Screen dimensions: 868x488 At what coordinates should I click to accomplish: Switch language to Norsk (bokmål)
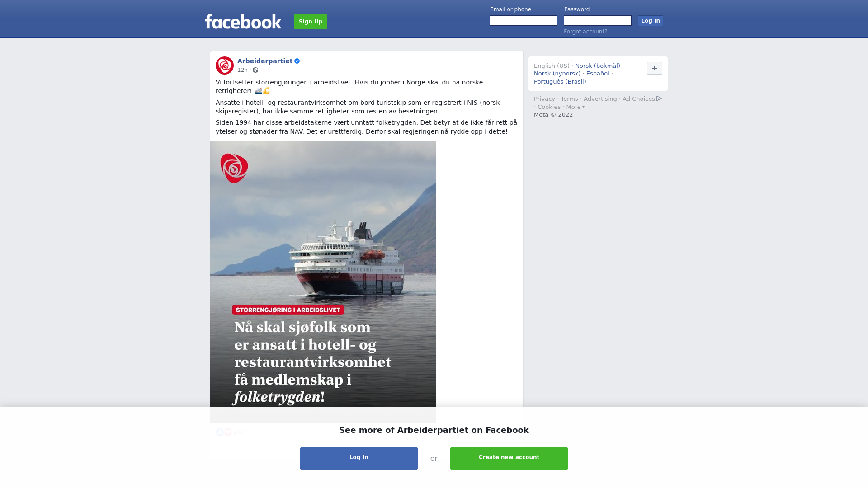598,66
